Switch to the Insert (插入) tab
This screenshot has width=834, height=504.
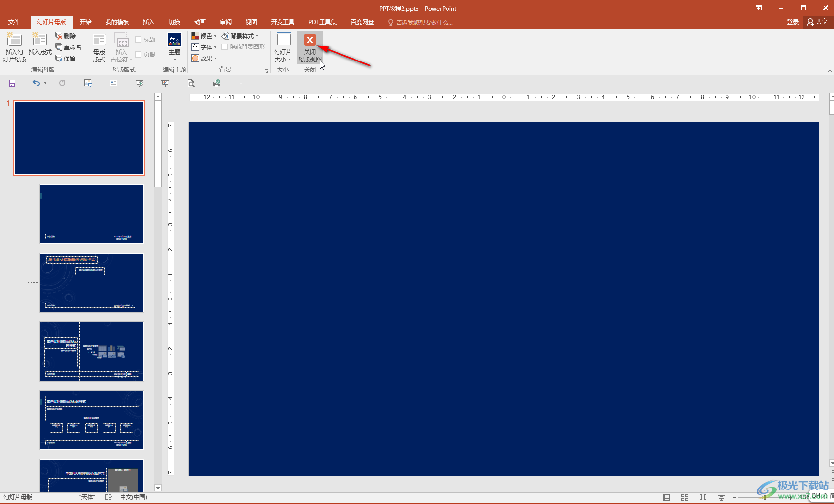point(148,22)
